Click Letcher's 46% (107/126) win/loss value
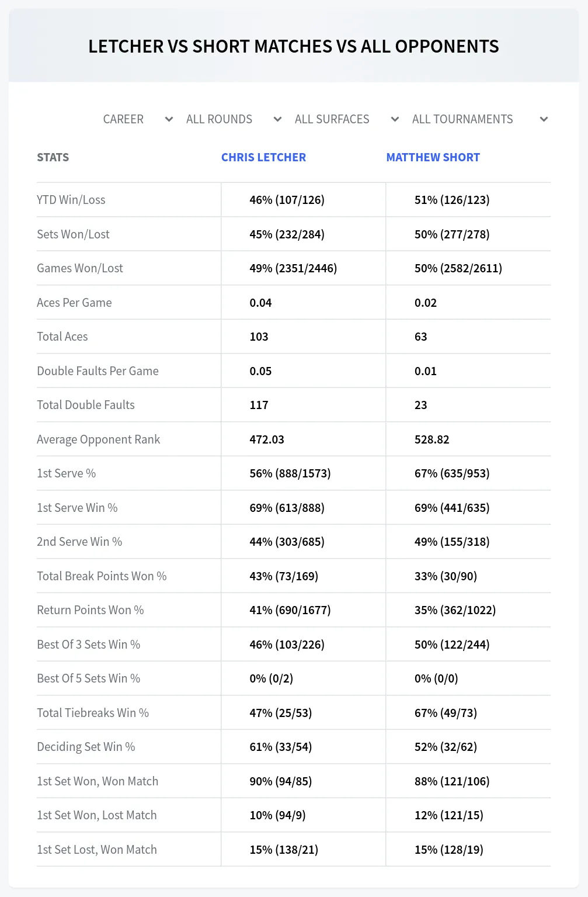The width and height of the screenshot is (588, 897). (287, 200)
